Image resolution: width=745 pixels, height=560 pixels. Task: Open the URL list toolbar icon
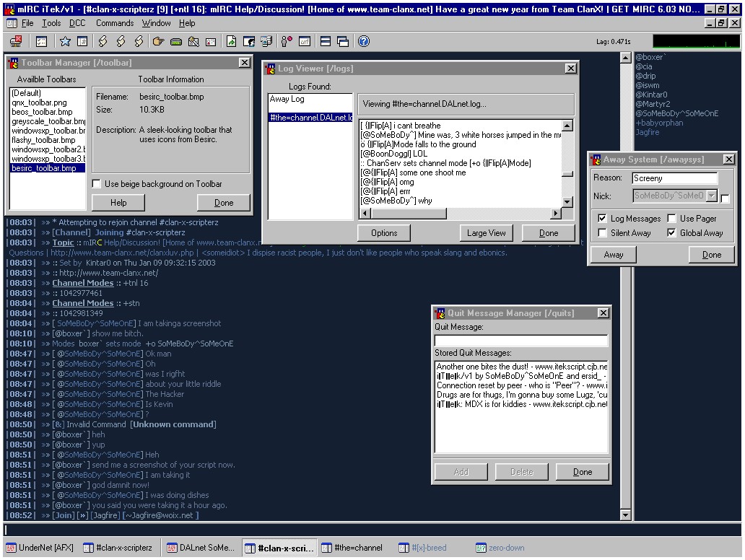click(305, 42)
